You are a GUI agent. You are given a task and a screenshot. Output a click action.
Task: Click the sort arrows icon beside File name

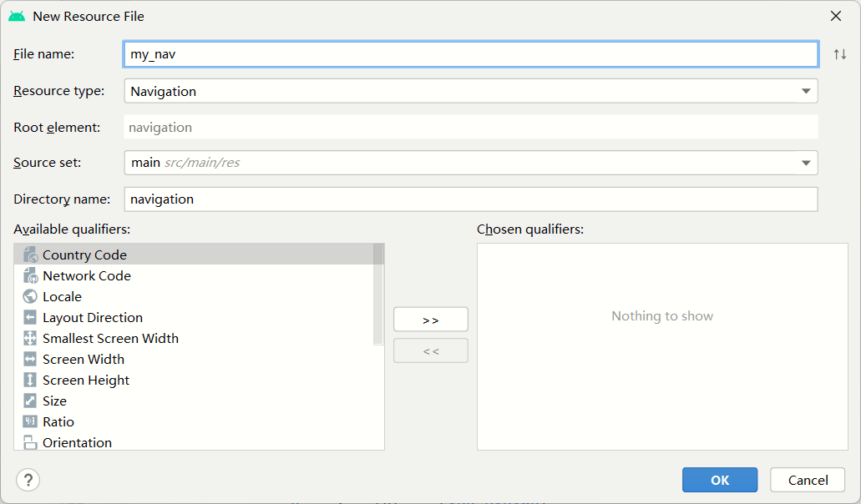point(839,54)
